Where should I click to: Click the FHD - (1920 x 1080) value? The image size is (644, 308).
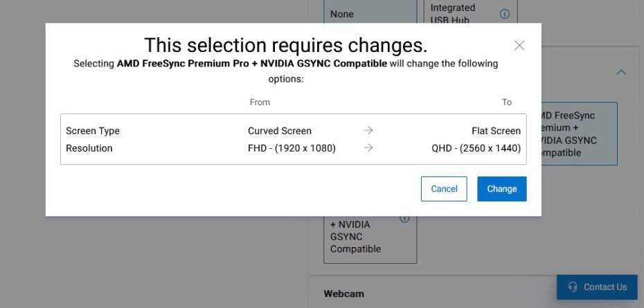pyautogui.click(x=292, y=148)
